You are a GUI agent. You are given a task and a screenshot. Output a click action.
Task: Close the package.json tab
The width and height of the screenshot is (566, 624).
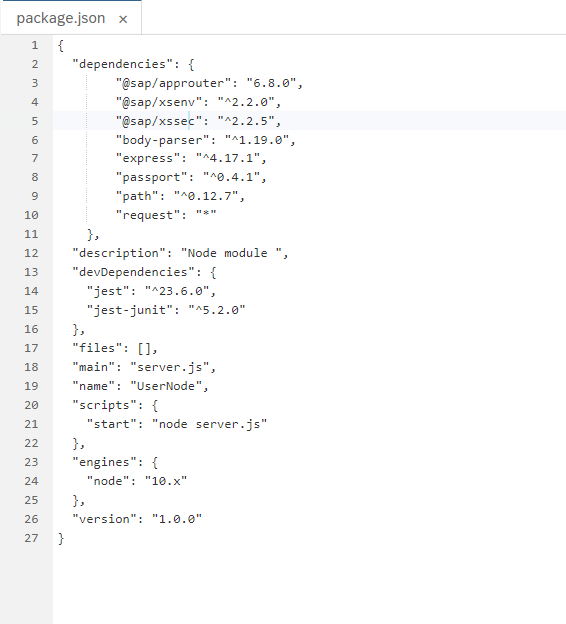123,19
